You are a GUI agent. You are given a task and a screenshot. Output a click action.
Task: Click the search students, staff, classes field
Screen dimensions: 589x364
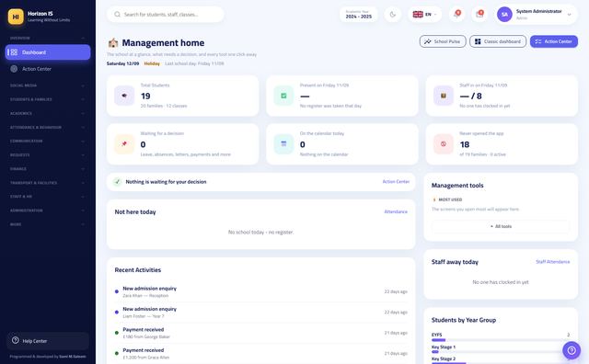click(x=166, y=15)
